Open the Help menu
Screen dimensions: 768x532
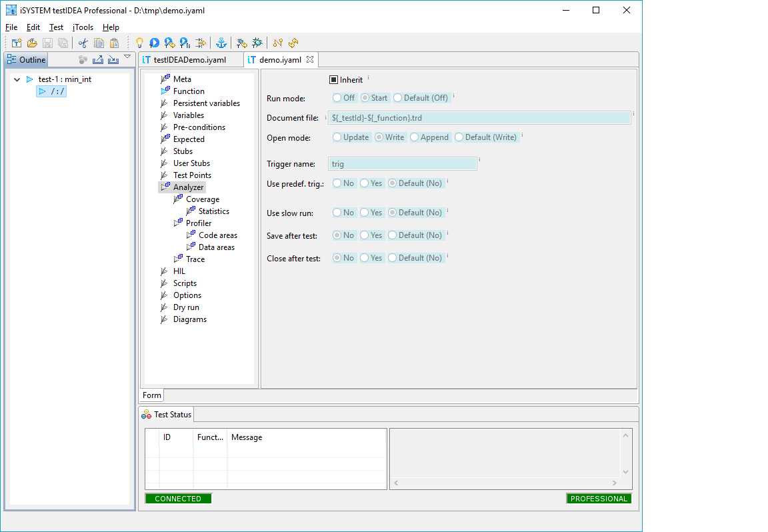click(111, 27)
